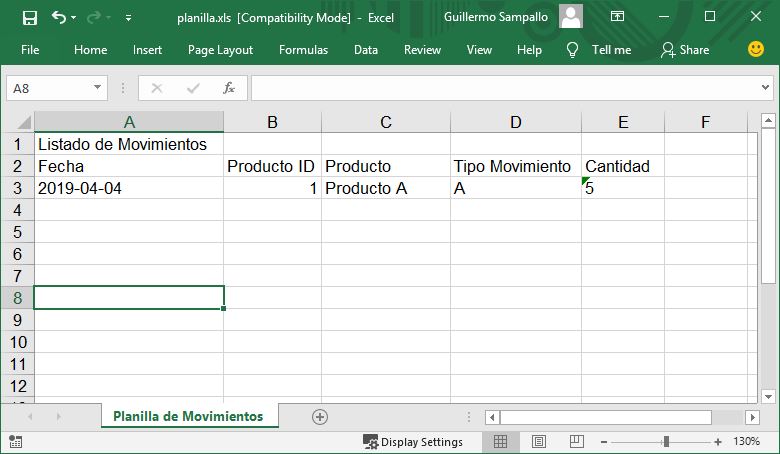
Task: Click Display Settings in status bar
Action: tap(413, 442)
